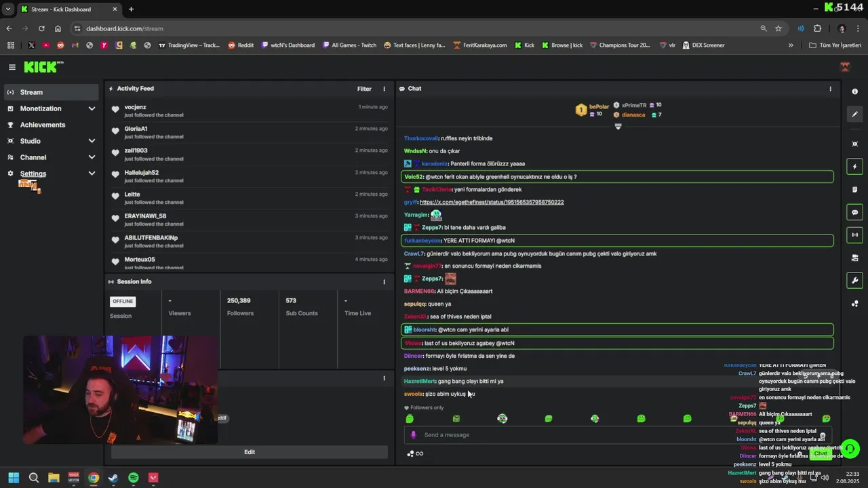Open Chat panel three-dot options menu
868x488 pixels.
[x=830, y=89]
